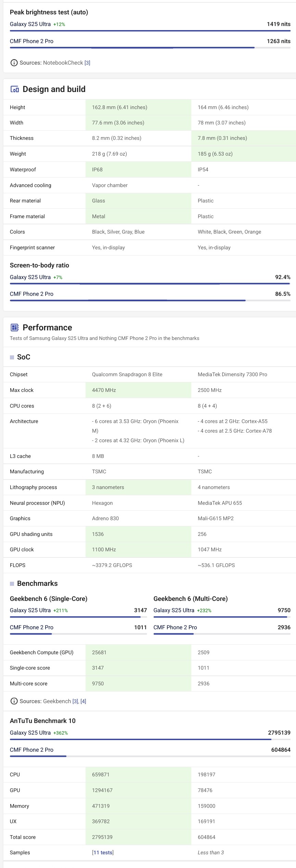This screenshot has height=868, width=296.
Task: Click the SoC subsection heading
Action: pyautogui.click(x=24, y=357)
